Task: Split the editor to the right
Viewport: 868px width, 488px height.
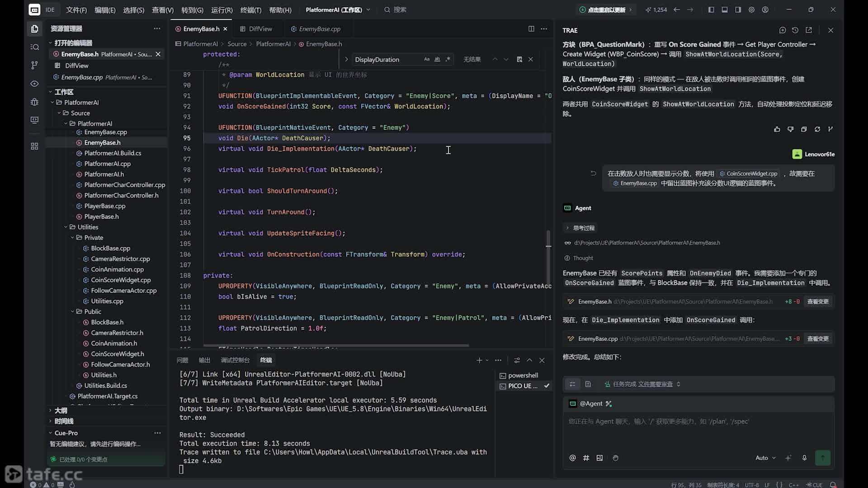Action: 531,29
